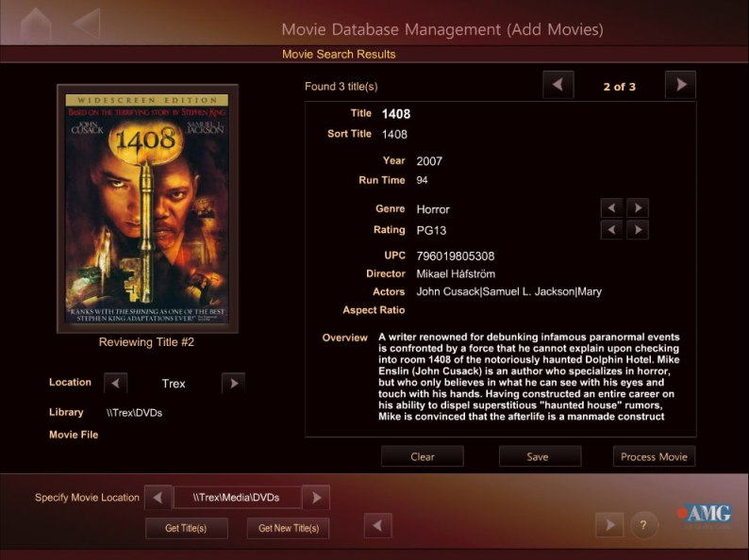Click the left arrow beside Get New Title(s)
Image resolution: width=749 pixels, height=560 pixels.
point(378,526)
